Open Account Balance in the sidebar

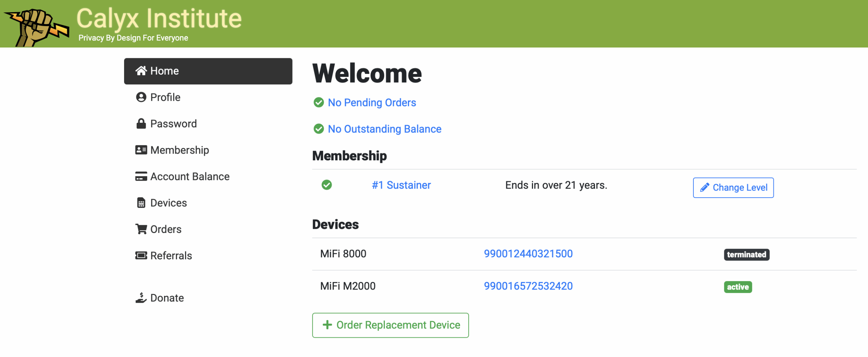[208, 177]
